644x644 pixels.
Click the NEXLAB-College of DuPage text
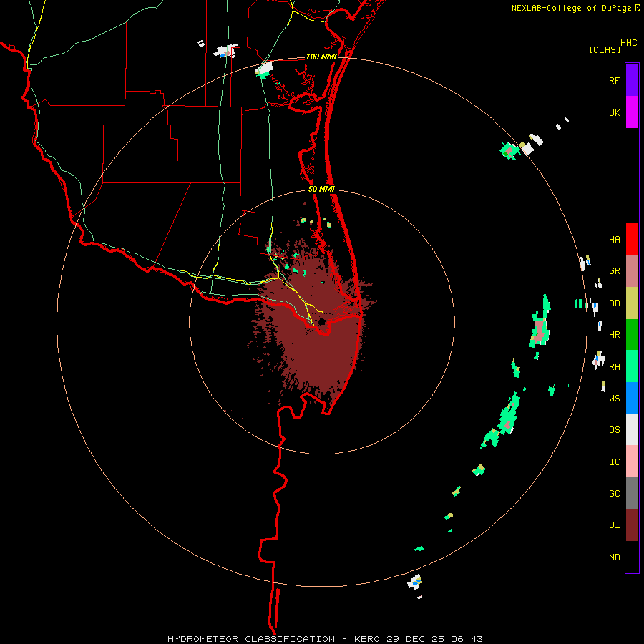point(571,8)
